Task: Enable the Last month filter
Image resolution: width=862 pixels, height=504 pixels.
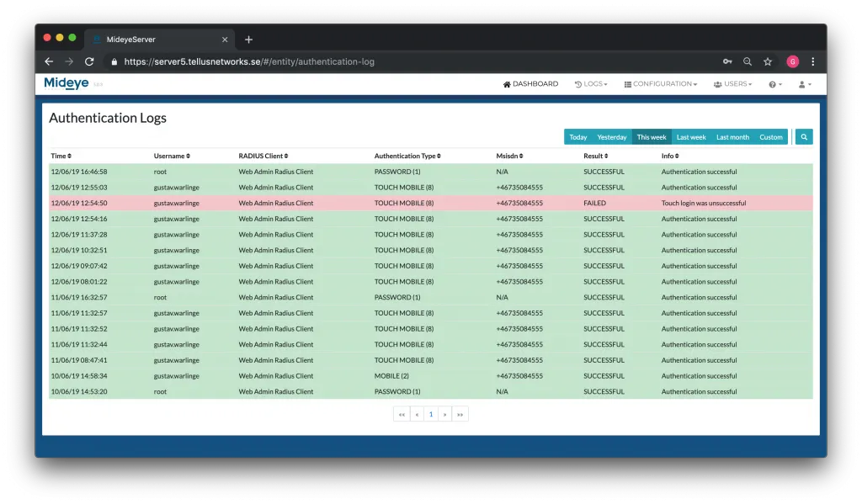Action: pyautogui.click(x=732, y=135)
